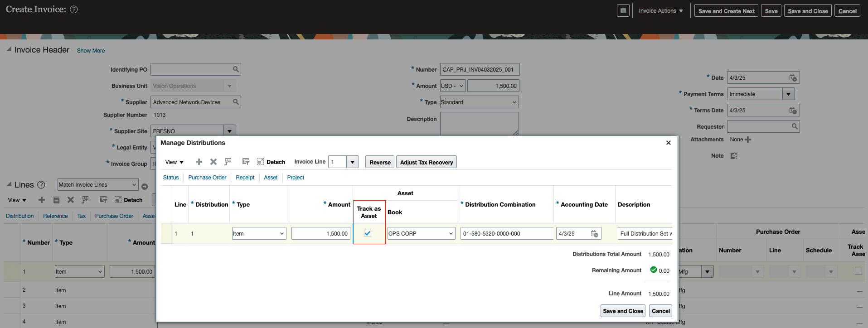This screenshot has width=868, height=328.
Task: Delete the selected distribution in Manage Distributions
Action: (213, 162)
